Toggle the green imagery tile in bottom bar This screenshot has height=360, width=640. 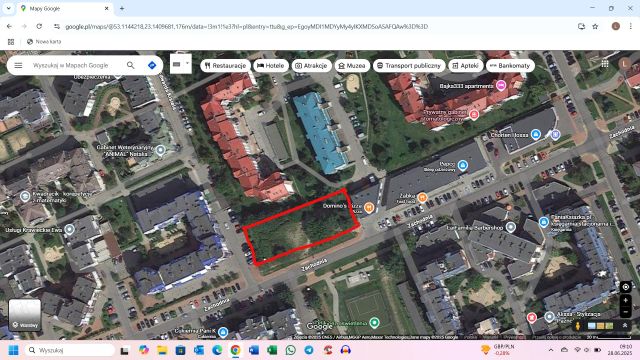tap(609, 326)
